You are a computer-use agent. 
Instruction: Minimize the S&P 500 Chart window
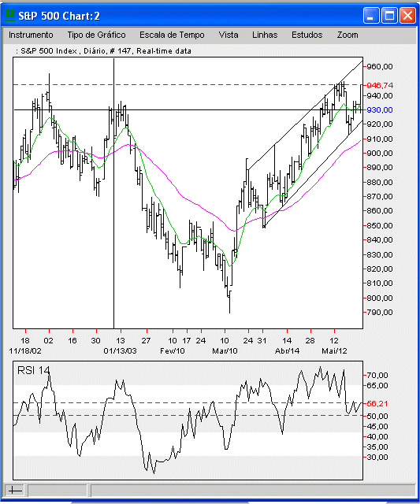[x=371, y=16]
